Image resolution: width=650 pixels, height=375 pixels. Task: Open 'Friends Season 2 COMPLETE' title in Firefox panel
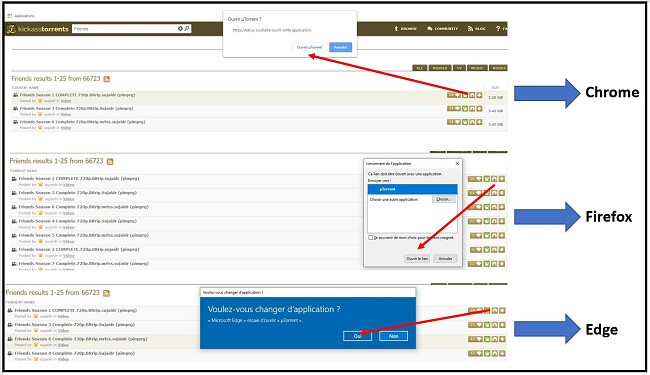tap(79, 249)
